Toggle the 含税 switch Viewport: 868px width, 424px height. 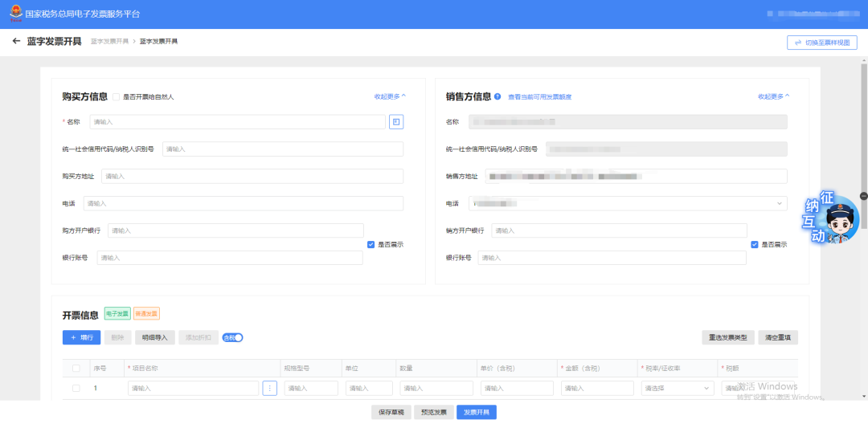pos(232,337)
